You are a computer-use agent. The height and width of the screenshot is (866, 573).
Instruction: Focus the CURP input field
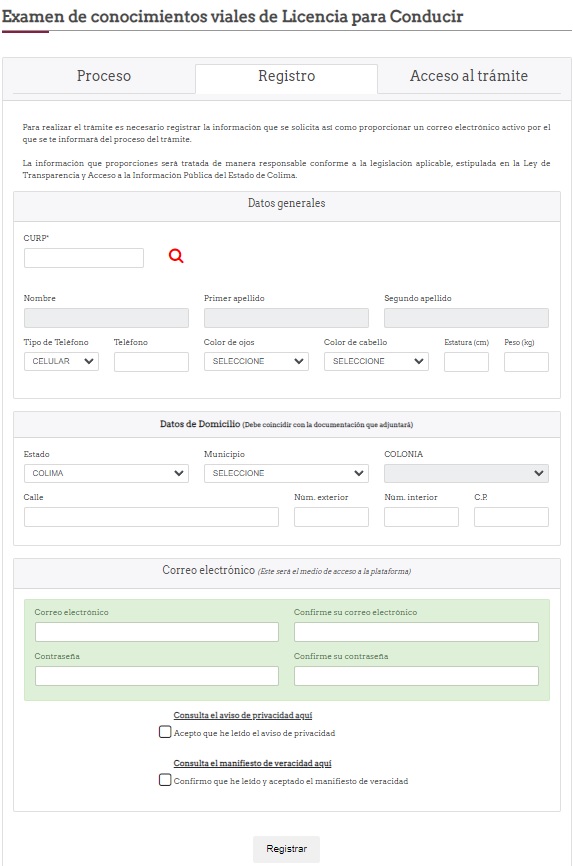[x=84, y=258]
